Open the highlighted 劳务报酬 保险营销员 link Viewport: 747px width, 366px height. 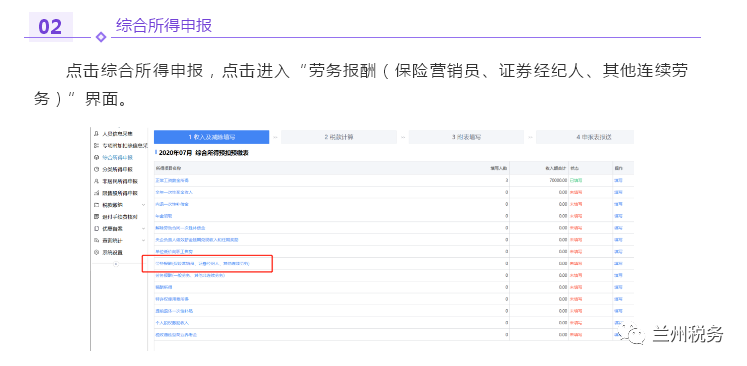tap(202, 263)
